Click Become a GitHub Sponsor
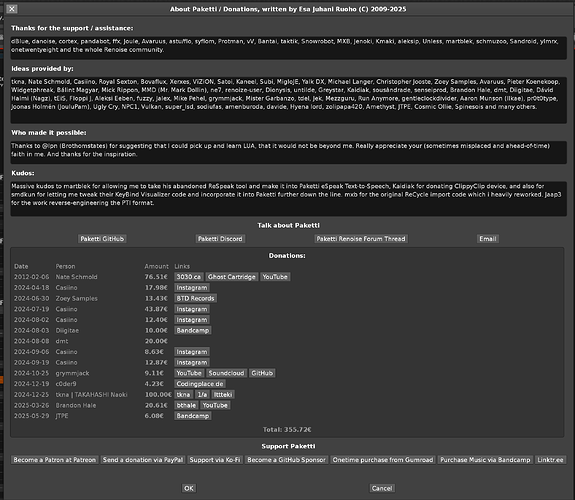575x500 pixels. coord(286,460)
